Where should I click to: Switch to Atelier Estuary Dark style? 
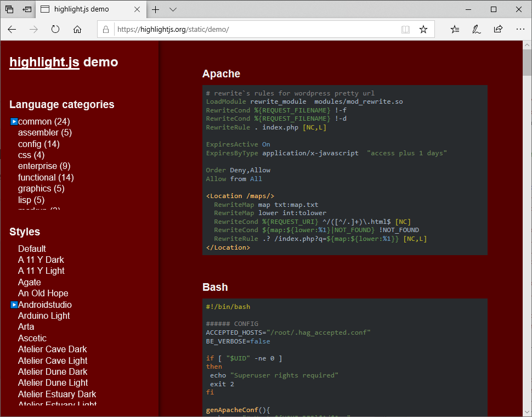57,395
